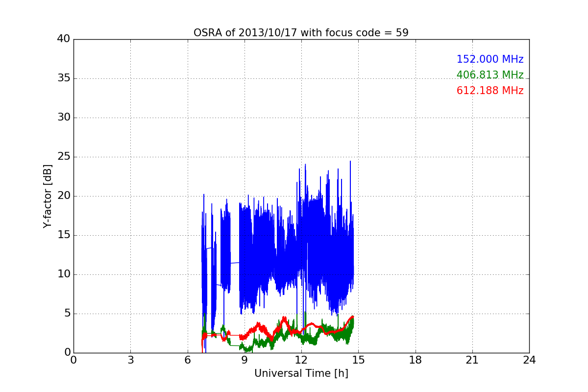Click y-axis tick label 35
The width and height of the screenshot is (588, 392).
tap(63, 78)
